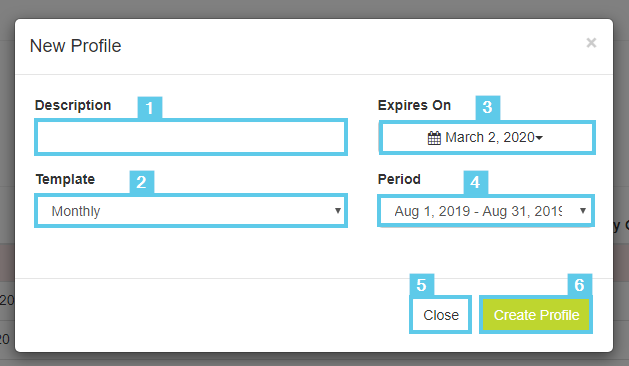Open the Period dropdown for Aug 2019
Viewport: 629px width, 366px height.
click(x=486, y=211)
